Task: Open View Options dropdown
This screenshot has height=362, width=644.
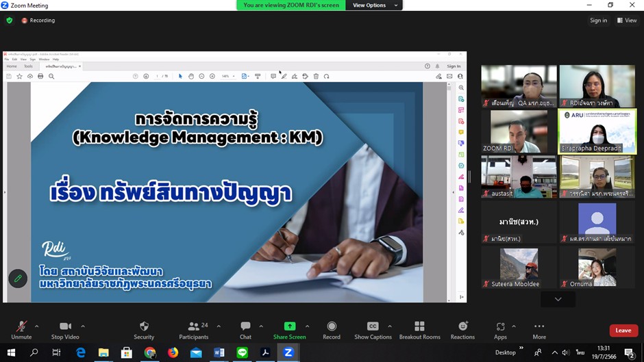Action: 374,5
